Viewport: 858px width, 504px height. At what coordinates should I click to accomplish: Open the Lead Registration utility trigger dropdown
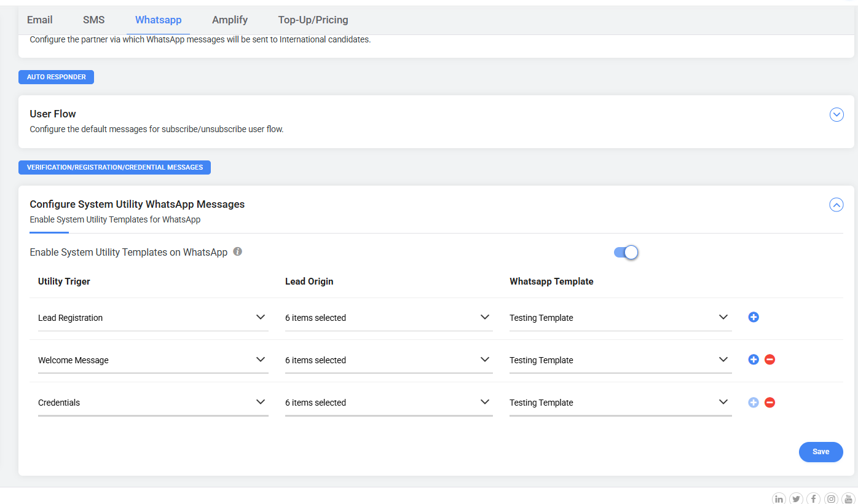(x=153, y=318)
